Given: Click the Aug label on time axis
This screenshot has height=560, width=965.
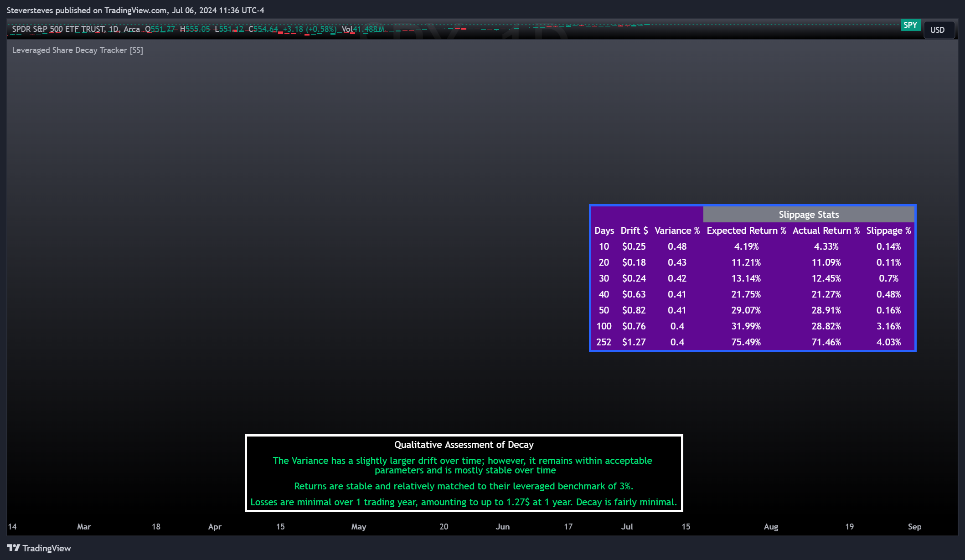Looking at the screenshot, I should 771,527.
